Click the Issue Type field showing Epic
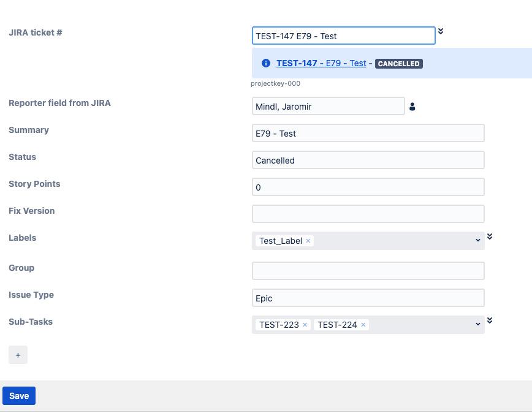The width and height of the screenshot is (532, 416). pos(368,298)
